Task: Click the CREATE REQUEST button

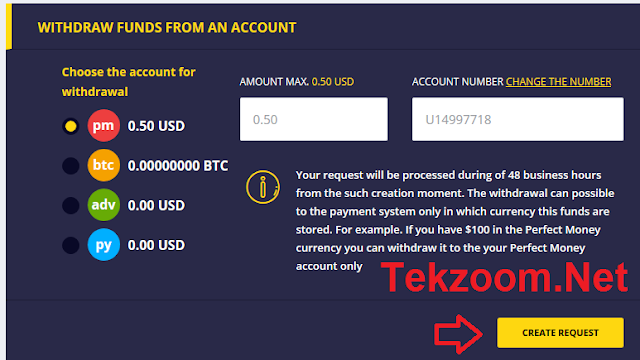Action: (560, 333)
